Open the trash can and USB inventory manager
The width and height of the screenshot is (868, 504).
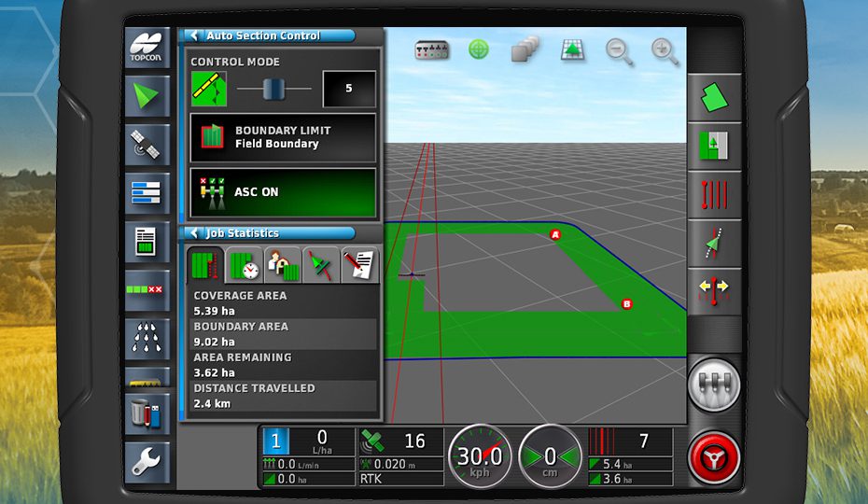coord(147,414)
